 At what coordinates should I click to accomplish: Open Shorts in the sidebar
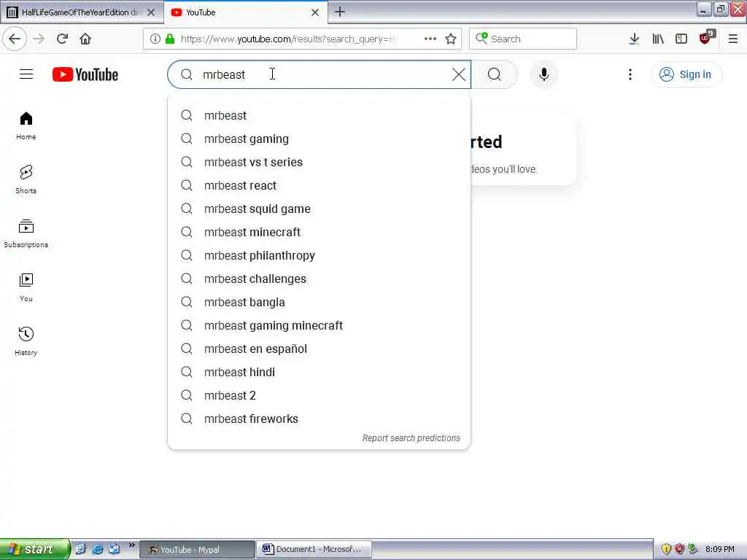26,179
